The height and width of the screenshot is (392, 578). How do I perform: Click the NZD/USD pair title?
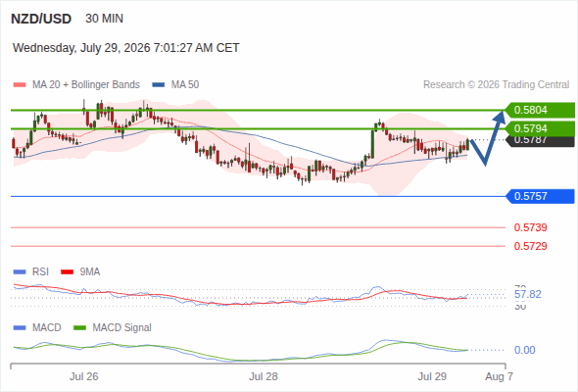coord(41,19)
